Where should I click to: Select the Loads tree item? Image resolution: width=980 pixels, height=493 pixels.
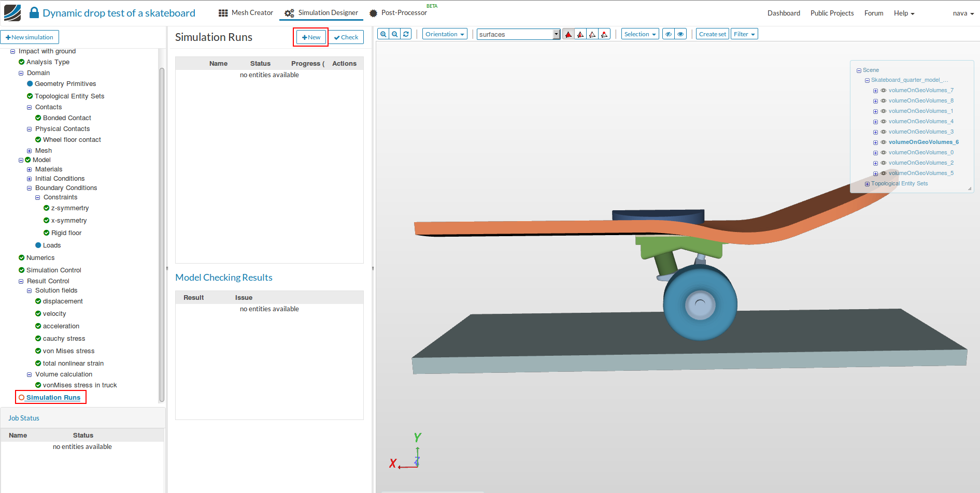pyautogui.click(x=52, y=245)
